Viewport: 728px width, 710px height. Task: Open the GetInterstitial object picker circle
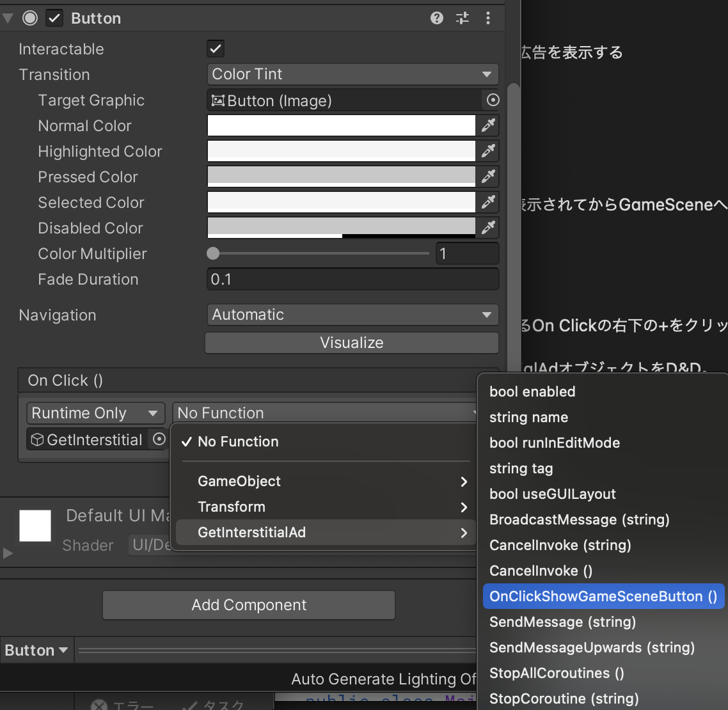[159, 439]
